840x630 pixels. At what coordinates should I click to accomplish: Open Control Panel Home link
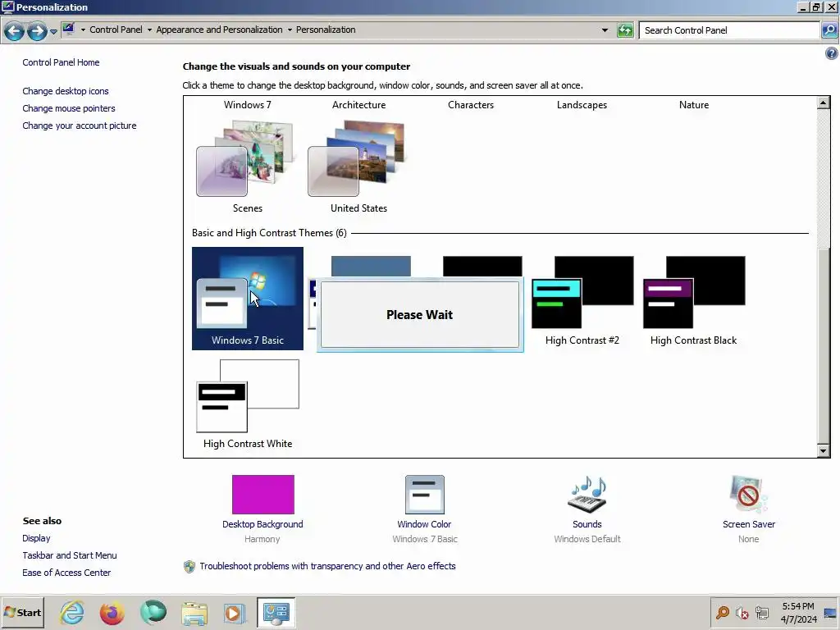coord(61,62)
